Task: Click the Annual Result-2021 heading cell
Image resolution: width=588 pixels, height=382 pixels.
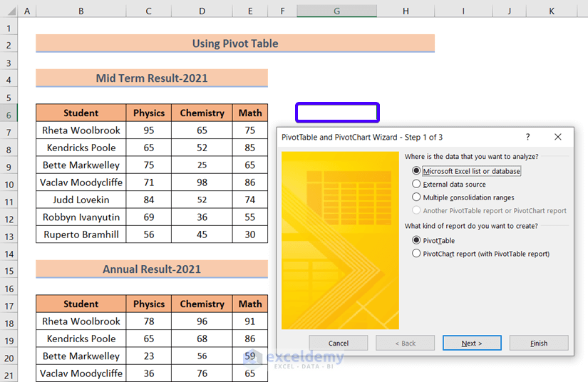Action: click(x=152, y=269)
